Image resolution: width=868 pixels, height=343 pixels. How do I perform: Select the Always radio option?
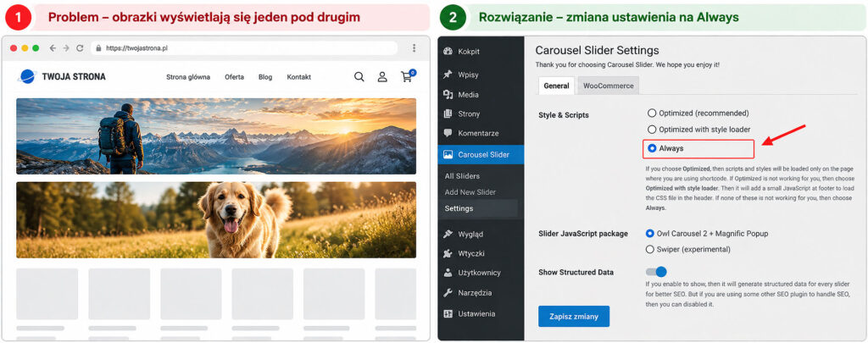click(652, 148)
